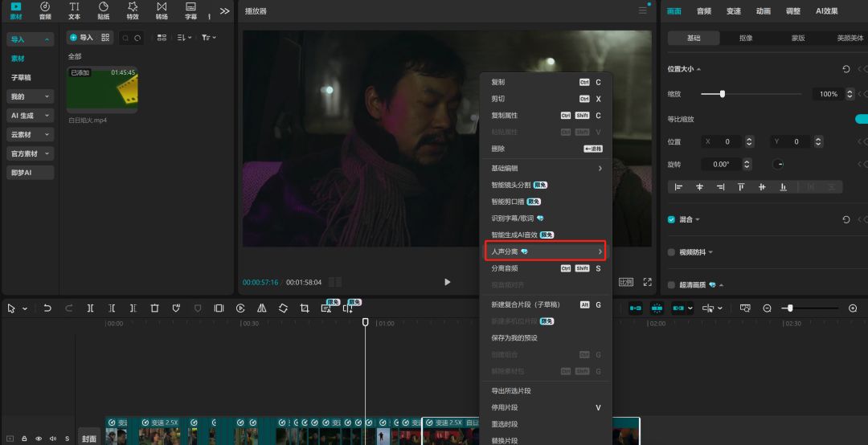Toggle auto snapping on timeline
The height and width of the screenshot is (445, 868).
(657, 308)
